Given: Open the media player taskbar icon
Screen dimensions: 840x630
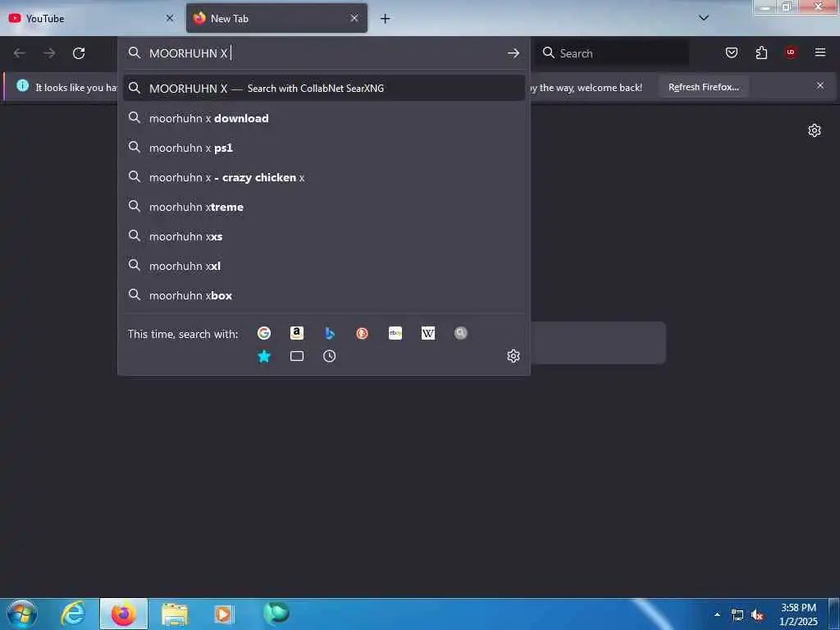Looking at the screenshot, I should click(224, 614).
